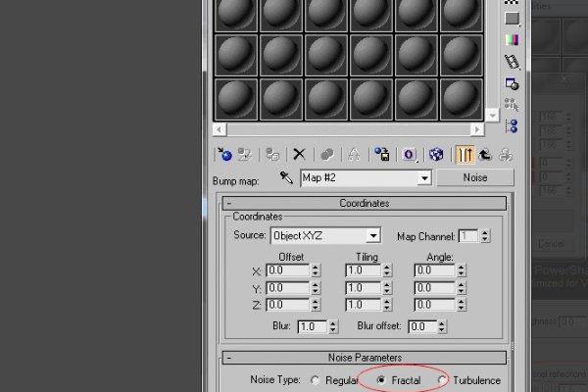Click the Z Angle value field

tap(434, 305)
